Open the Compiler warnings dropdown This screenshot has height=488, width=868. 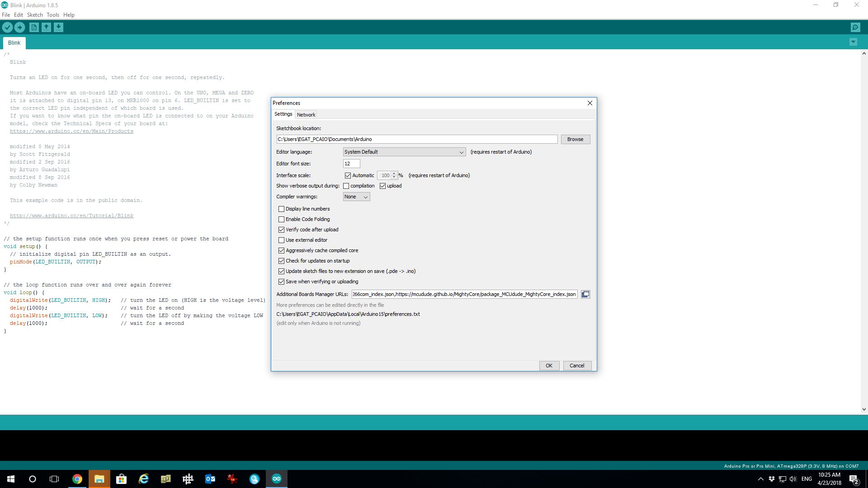[356, 197]
